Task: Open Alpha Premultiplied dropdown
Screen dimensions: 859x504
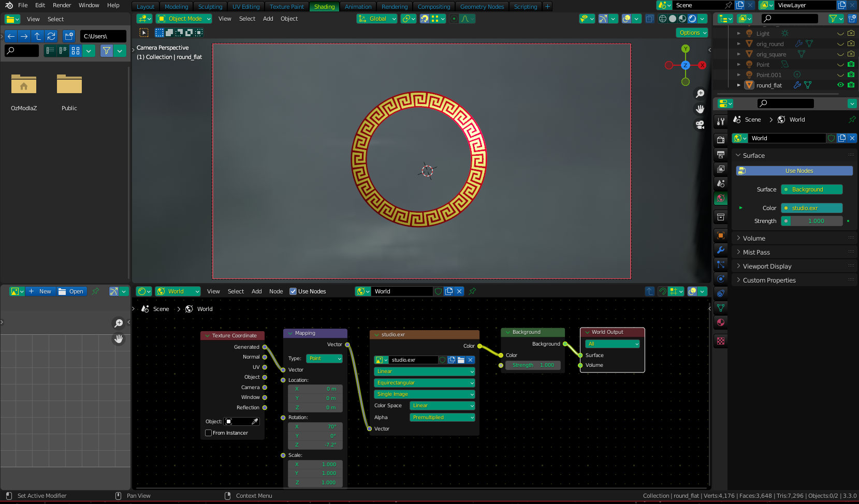Action: tap(442, 418)
